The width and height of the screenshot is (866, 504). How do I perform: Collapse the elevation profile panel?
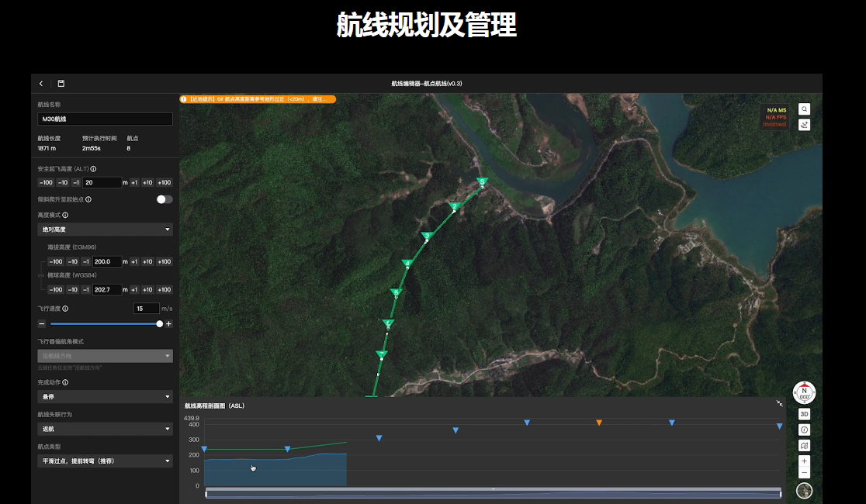780,404
